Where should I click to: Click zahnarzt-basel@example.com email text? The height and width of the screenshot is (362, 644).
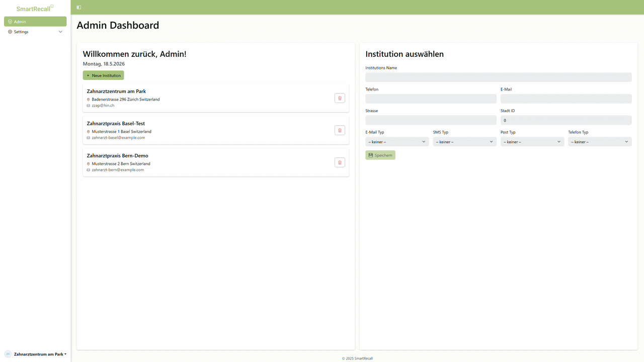click(x=118, y=138)
